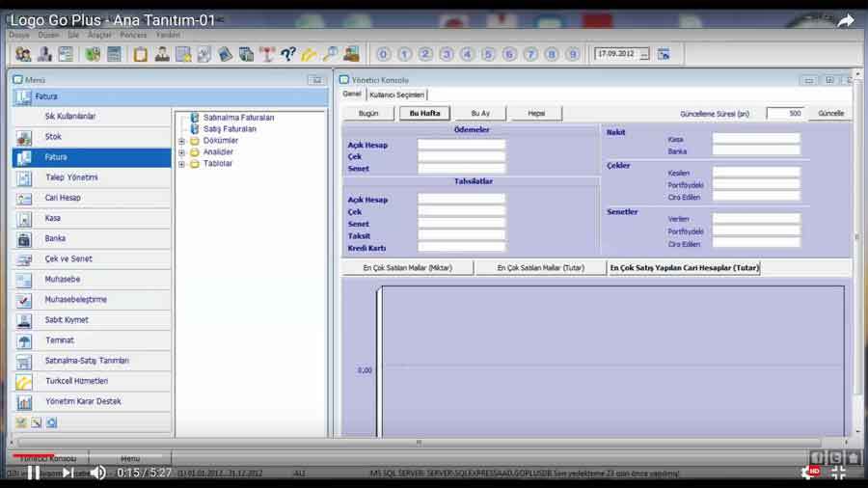Click the Bu Ay period button
The width and height of the screenshot is (868, 488).
click(480, 114)
